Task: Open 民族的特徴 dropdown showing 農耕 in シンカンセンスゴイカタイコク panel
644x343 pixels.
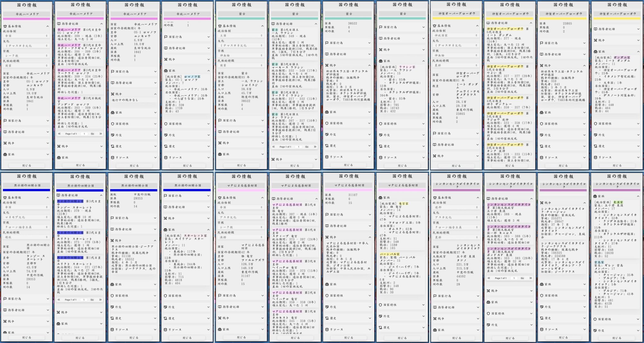Action: pos(456,237)
